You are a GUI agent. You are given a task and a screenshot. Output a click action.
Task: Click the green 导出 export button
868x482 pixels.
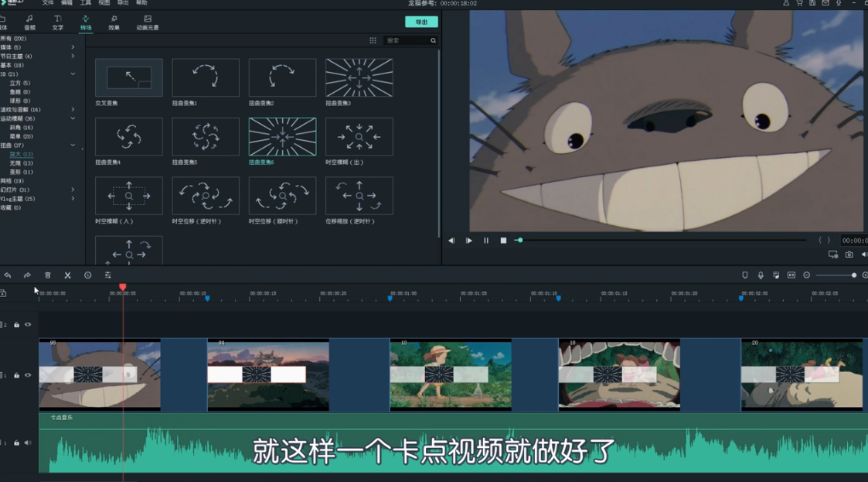421,22
